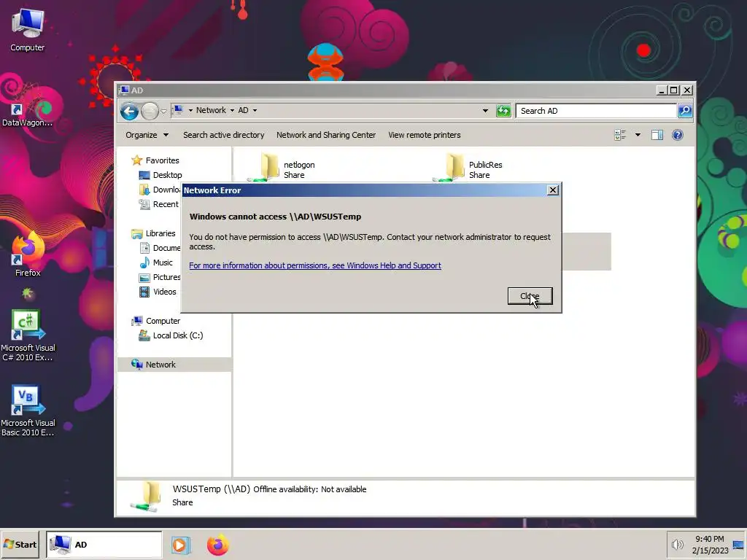Launch Firefox from the desktop

click(x=28, y=255)
